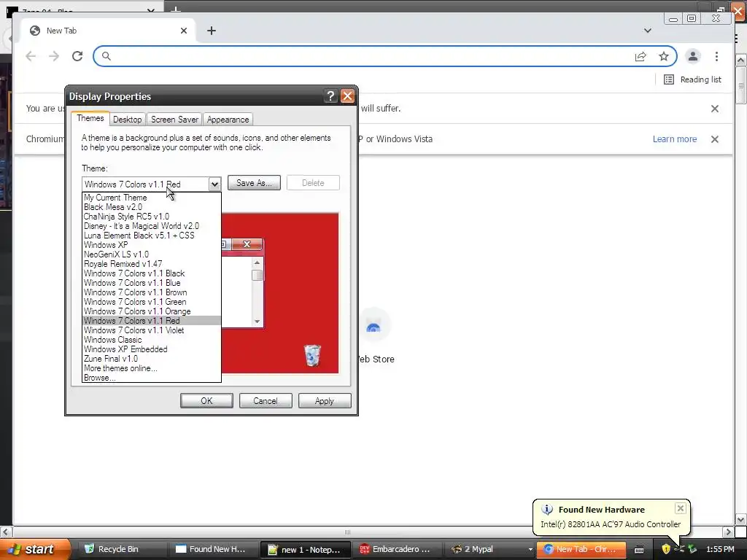Choose Windows 7 Colors v1.1 Green

pyautogui.click(x=152, y=302)
